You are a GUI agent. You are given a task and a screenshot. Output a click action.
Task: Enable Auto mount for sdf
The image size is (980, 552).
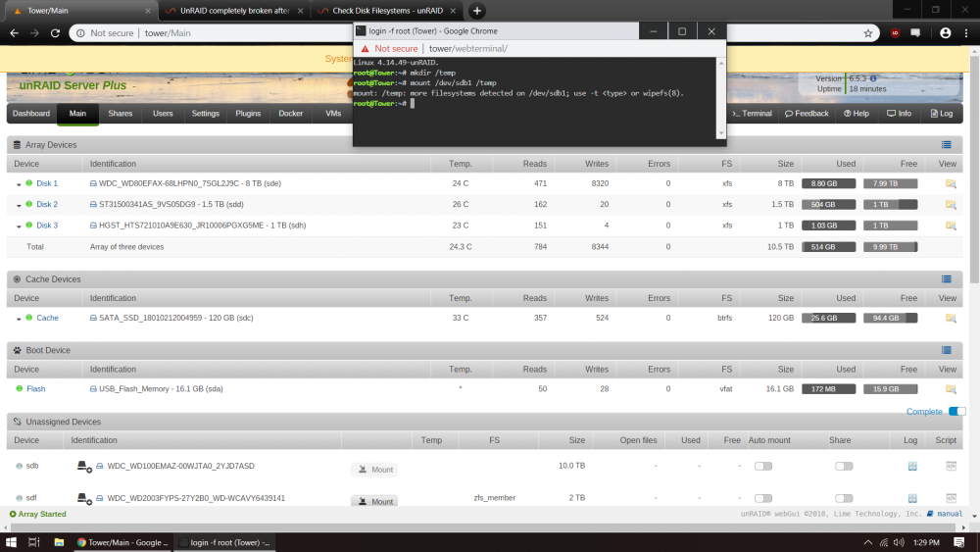click(x=763, y=498)
